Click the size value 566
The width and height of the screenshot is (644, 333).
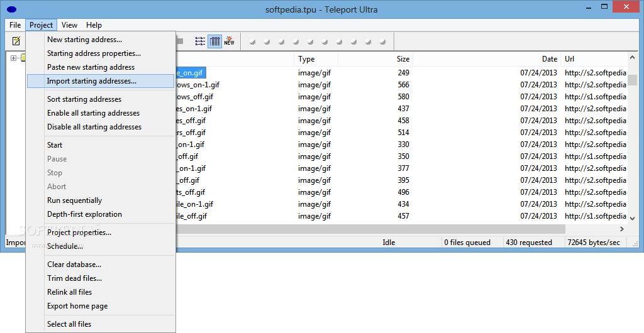click(x=403, y=85)
